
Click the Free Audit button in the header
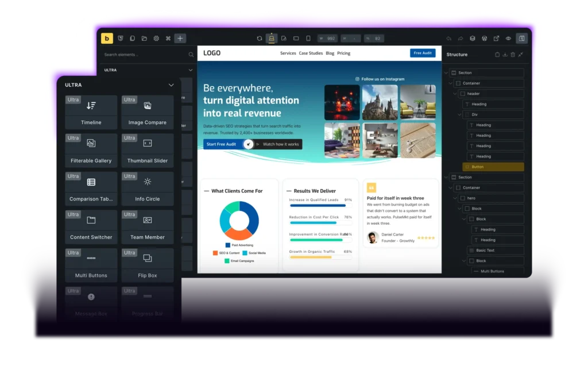[423, 53]
